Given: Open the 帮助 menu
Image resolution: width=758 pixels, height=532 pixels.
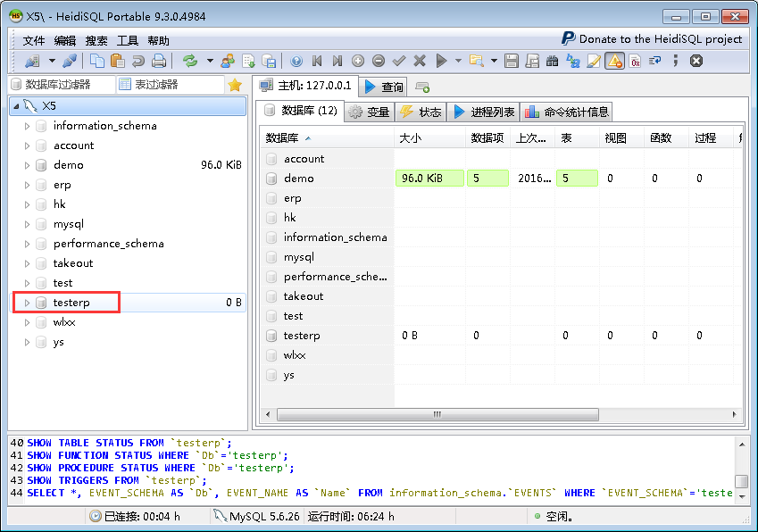Looking at the screenshot, I should click(x=159, y=40).
